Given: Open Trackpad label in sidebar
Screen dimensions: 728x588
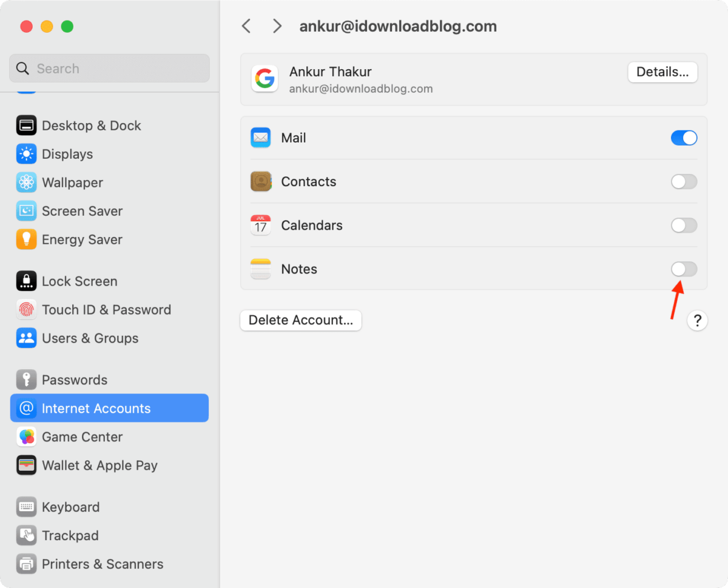Looking at the screenshot, I should point(70,536).
